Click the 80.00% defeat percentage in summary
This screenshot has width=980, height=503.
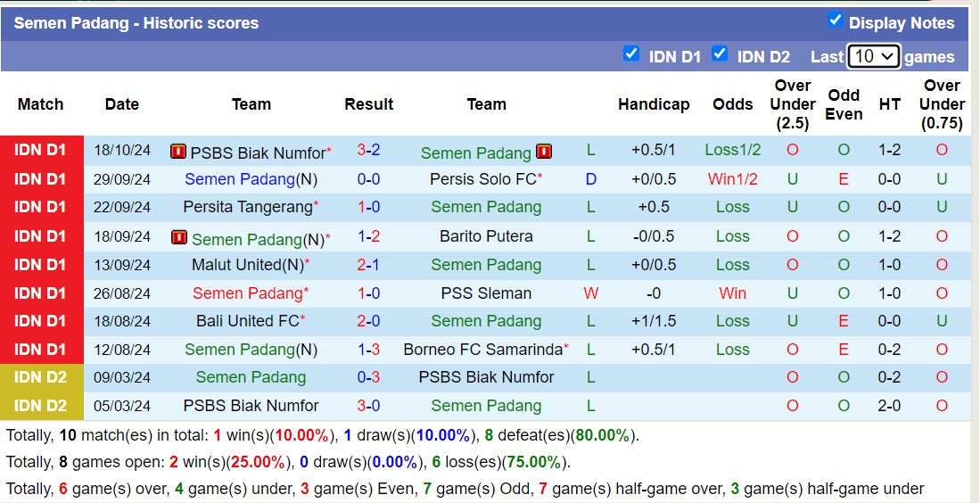tap(603, 435)
